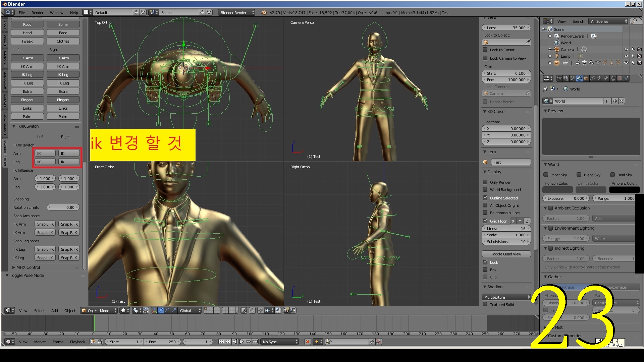Screen dimensions: 644x362
Task: Open armature Data tab in Properties header
Action: (599, 78)
